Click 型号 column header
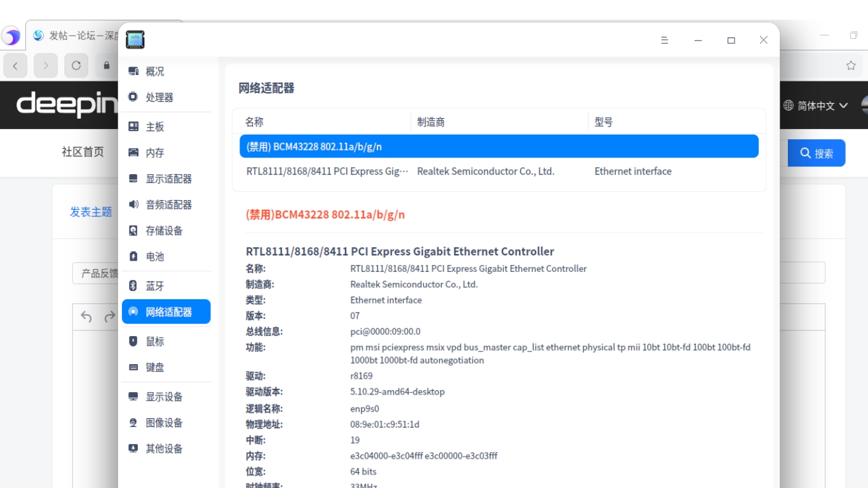This screenshot has width=868, height=488. point(604,122)
